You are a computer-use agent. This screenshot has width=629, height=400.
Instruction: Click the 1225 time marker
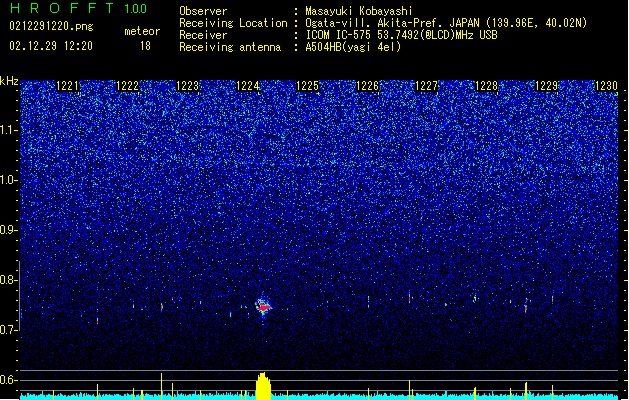pyautogui.click(x=307, y=86)
